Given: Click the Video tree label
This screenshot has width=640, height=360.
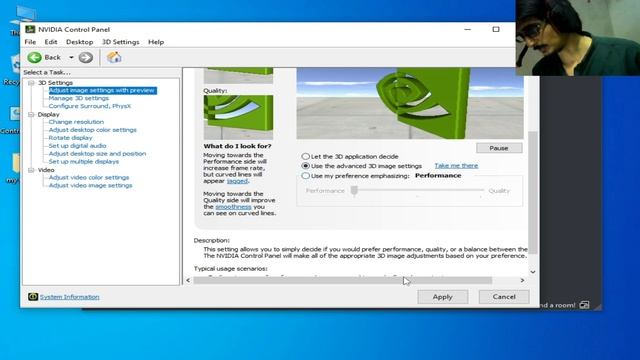Looking at the screenshot, I should [46, 170].
